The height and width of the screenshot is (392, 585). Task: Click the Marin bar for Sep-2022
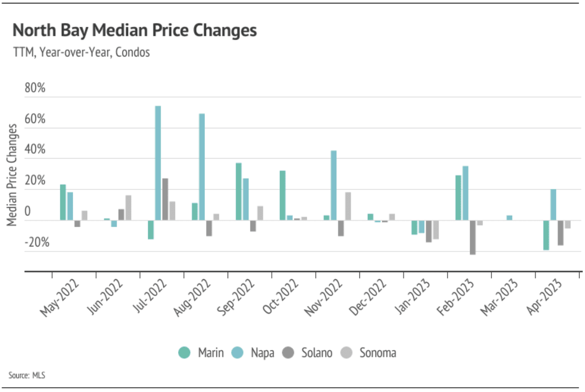pos(239,191)
